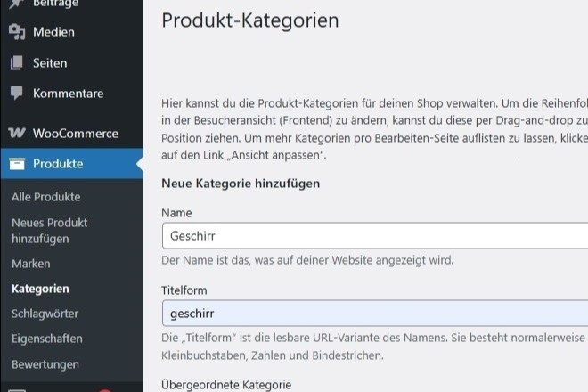Image resolution: width=588 pixels, height=392 pixels.
Task: Open the WooCommerce menu label
Action: point(76,133)
